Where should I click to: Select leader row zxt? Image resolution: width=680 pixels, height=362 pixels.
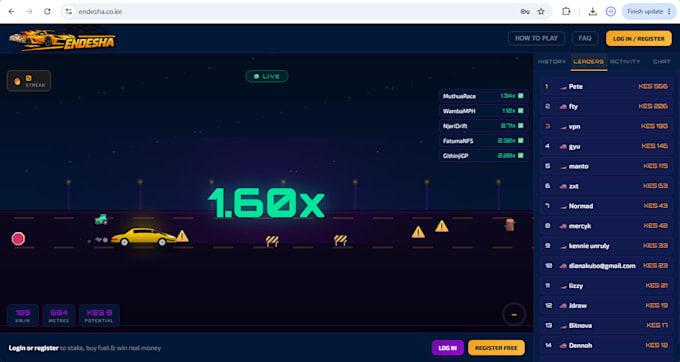click(x=606, y=186)
